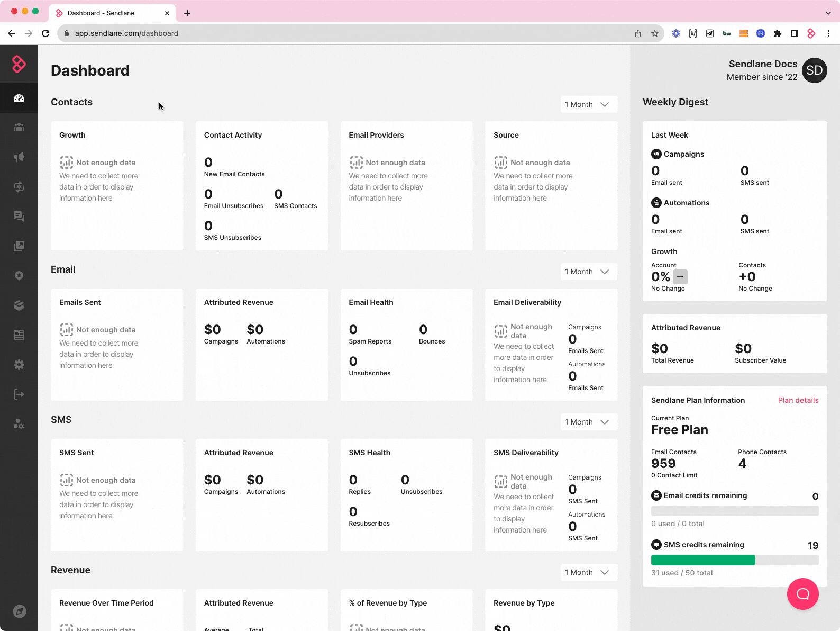Open the stacked layers icon in sidebar
Viewport: 840px width, 631px height.
tap(19, 305)
